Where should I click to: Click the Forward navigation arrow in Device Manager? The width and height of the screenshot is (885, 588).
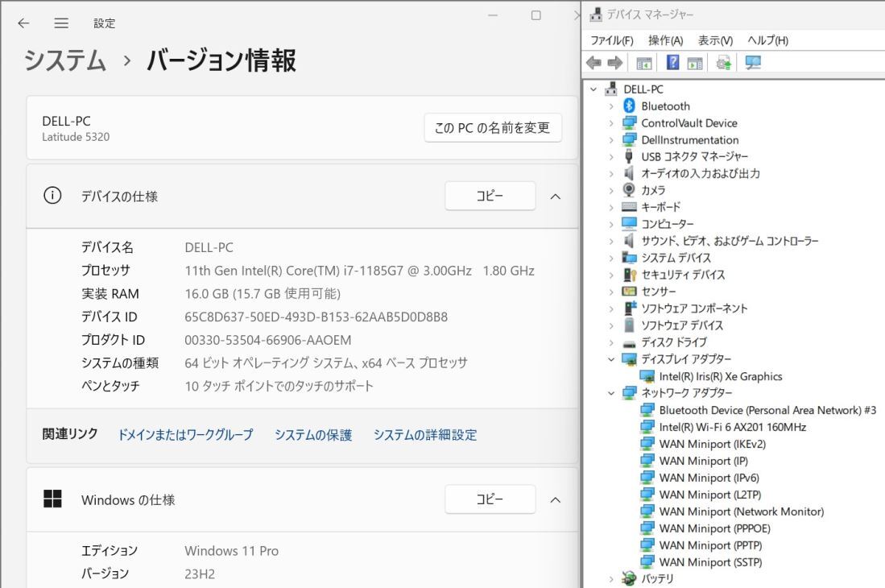pos(614,62)
